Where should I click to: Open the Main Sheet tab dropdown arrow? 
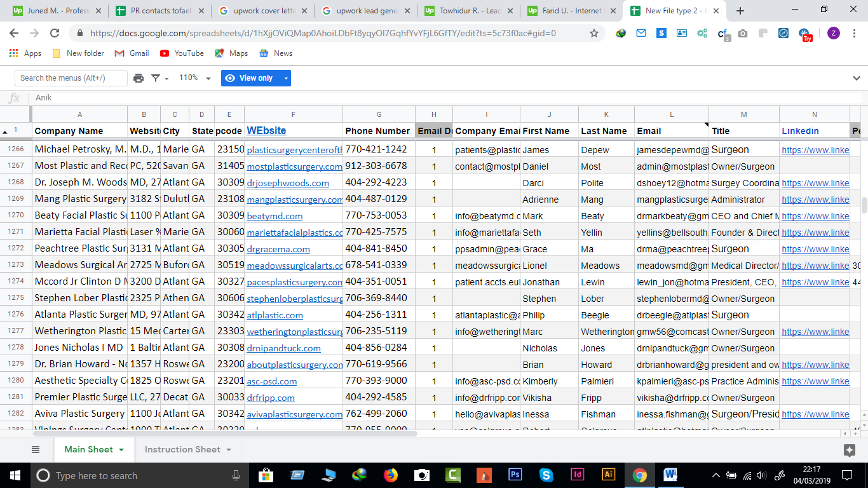(x=121, y=450)
